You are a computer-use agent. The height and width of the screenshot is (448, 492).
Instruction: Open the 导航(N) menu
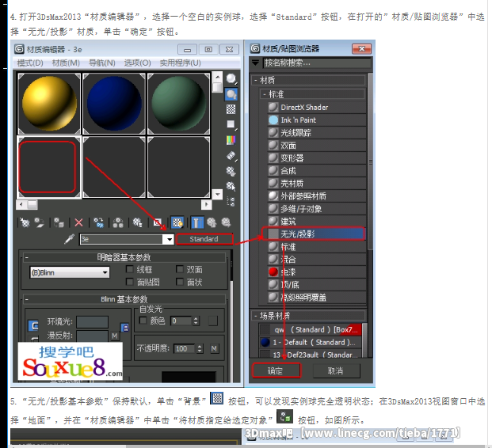pos(102,63)
